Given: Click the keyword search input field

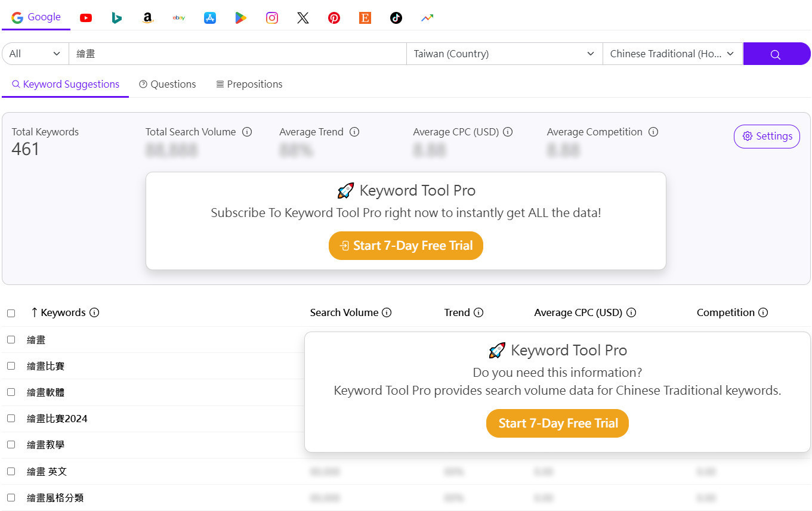Looking at the screenshot, I should (237, 54).
